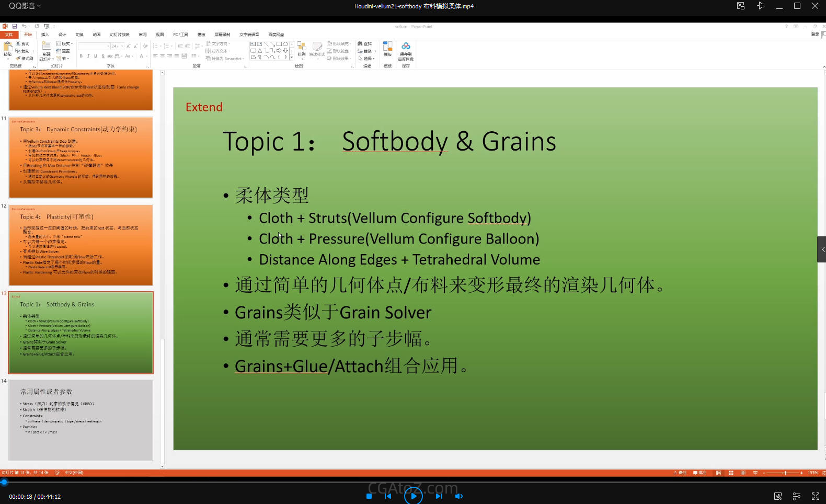Enter fullscreen mode in QQ player
The width and height of the screenshot is (826, 504).
click(x=815, y=496)
